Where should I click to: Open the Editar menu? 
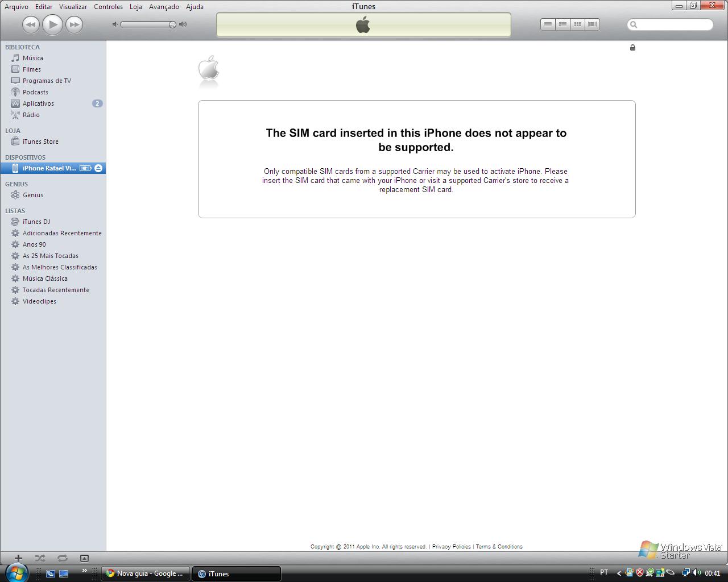(44, 7)
